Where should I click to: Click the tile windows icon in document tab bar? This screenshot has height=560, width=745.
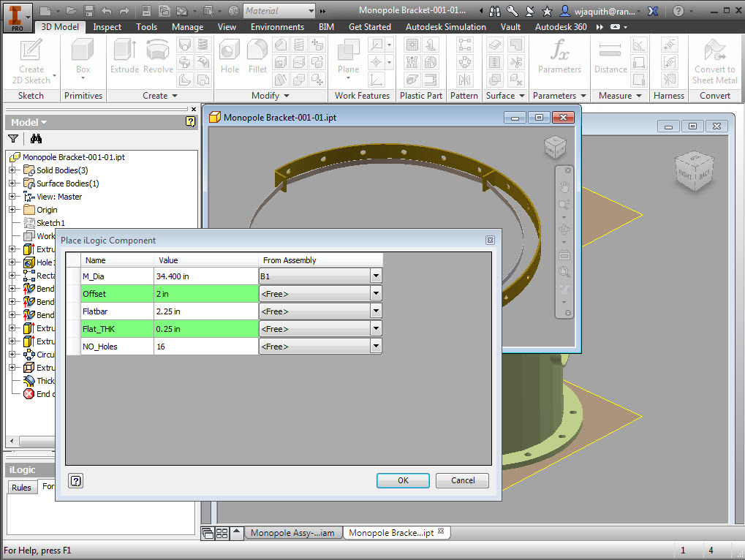(x=222, y=533)
